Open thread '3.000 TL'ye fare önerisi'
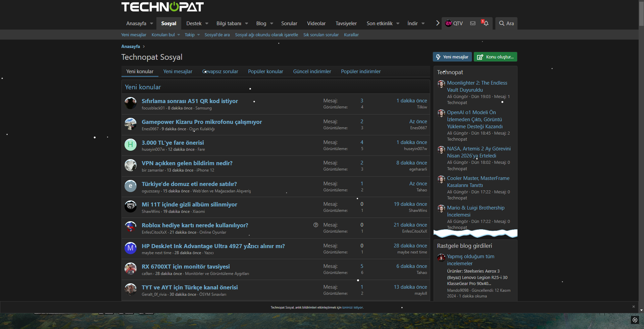This screenshot has width=644, height=329. [173, 143]
